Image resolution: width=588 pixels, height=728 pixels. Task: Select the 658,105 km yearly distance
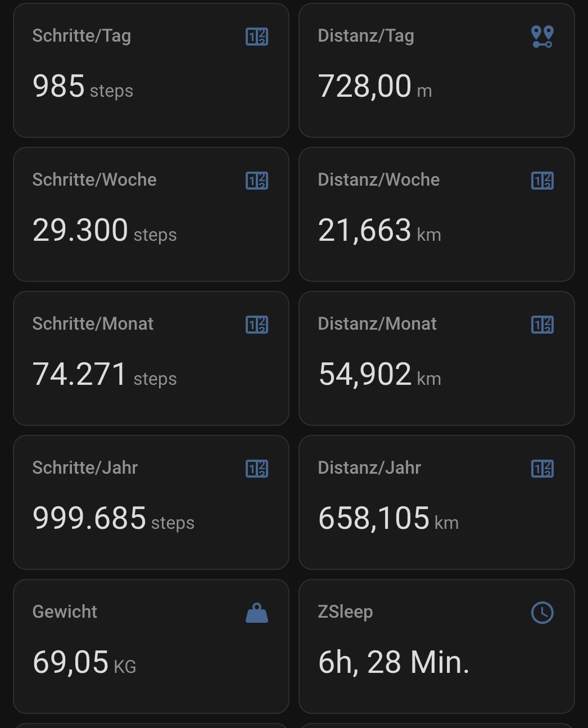click(x=388, y=519)
